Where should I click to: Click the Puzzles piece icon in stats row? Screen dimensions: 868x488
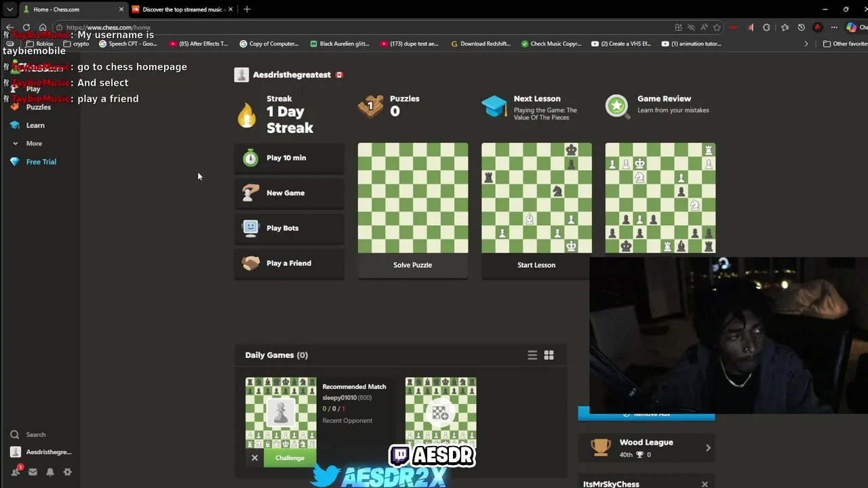tap(371, 106)
